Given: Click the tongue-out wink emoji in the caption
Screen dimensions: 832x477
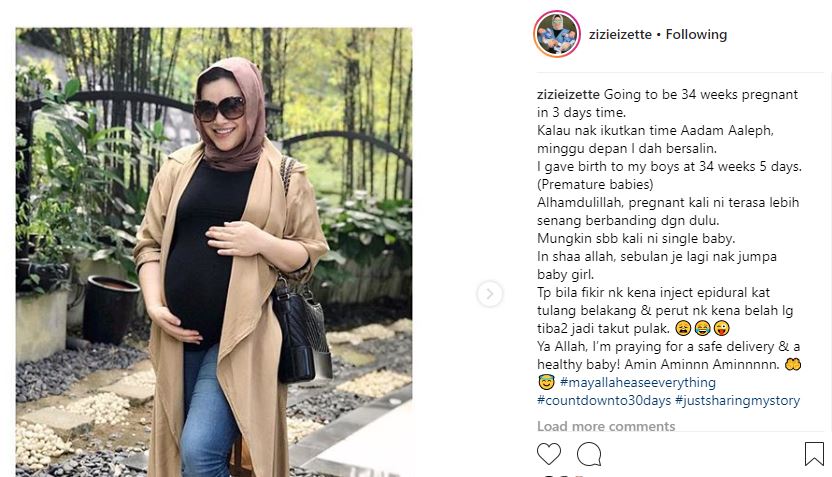Looking at the screenshot, I should (x=721, y=328).
